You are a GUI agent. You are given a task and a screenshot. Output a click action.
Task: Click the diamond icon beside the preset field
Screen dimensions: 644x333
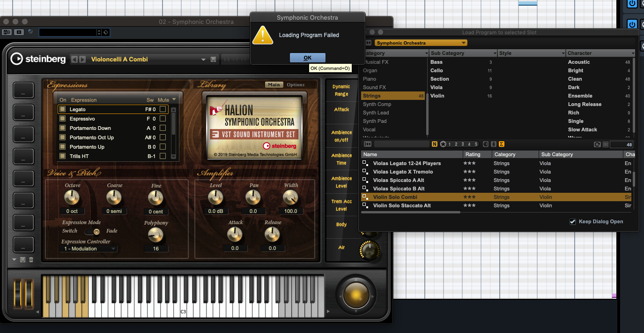105,32
